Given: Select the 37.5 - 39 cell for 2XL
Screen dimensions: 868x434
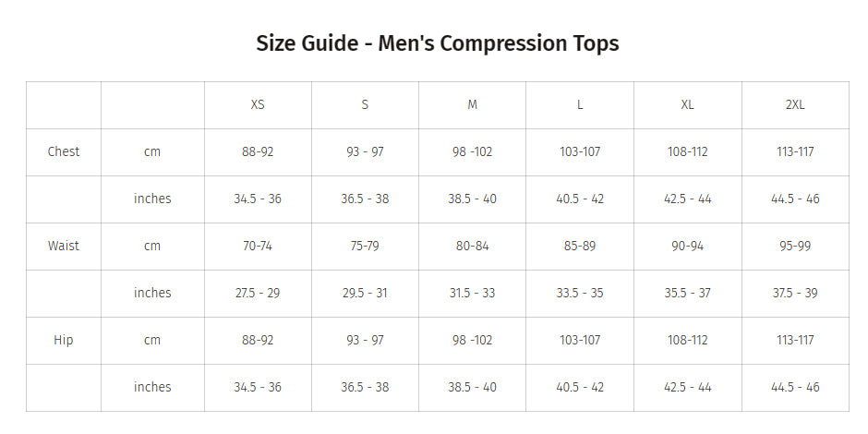Looking at the screenshot, I should 795,293.
